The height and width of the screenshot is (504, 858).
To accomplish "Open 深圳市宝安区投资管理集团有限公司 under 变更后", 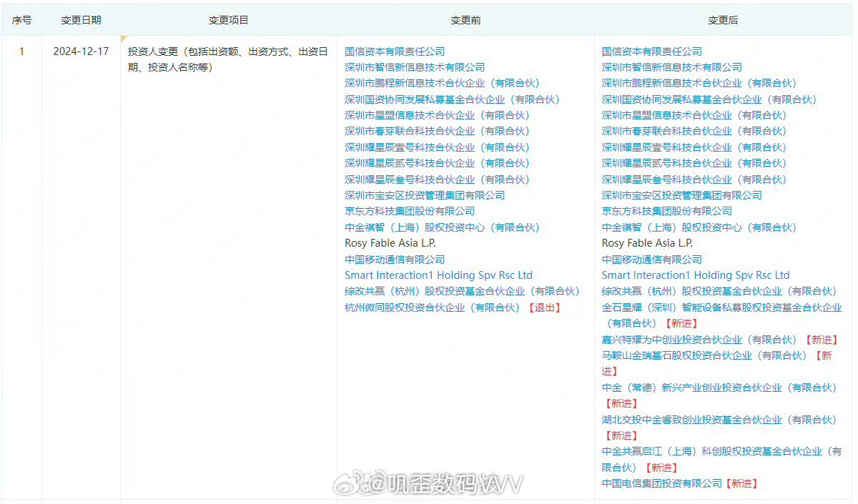I will coord(682,195).
